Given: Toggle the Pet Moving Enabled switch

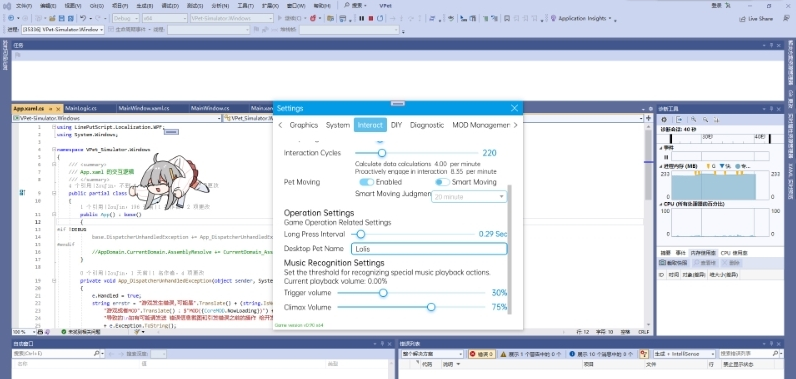Looking at the screenshot, I should pos(367,182).
